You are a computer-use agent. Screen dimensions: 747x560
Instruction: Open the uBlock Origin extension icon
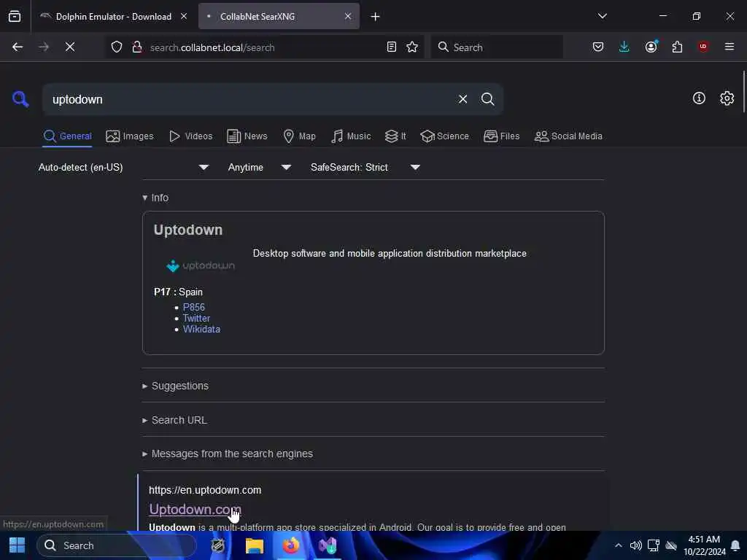703,47
